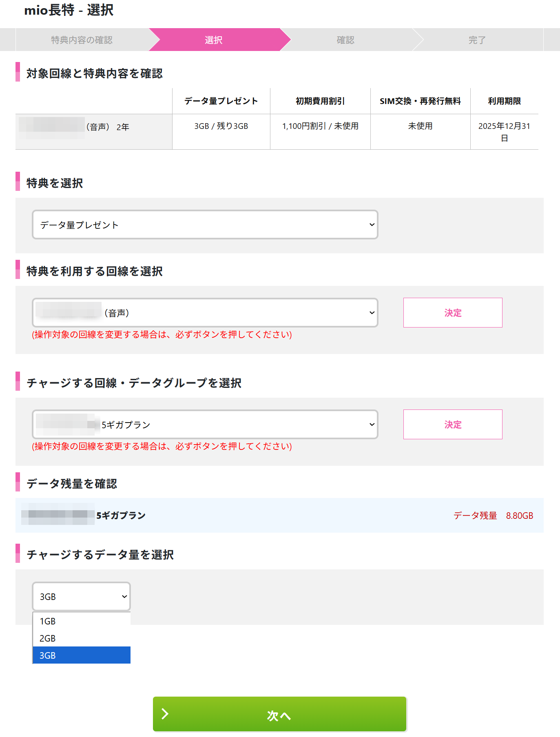Click the 初期費用割引 column header
The width and height of the screenshot is (560, 737).
click(x=320, y=101)
